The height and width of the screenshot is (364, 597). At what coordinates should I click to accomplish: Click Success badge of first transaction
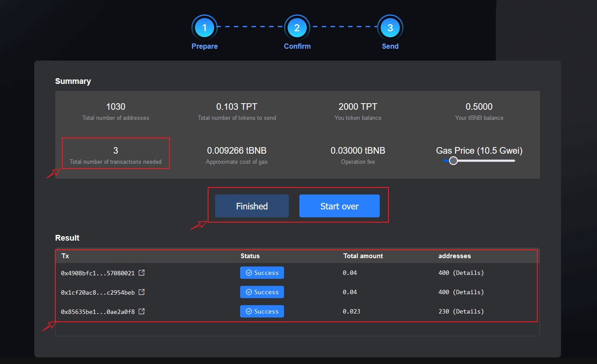262,273
